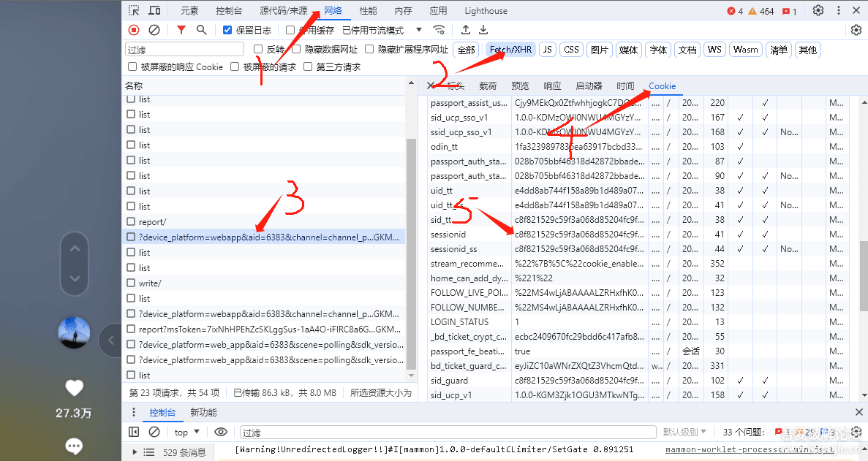This screenshot has height=461, width=868.
Task: Toggle the red filter funnel icon
Action: 181,30
